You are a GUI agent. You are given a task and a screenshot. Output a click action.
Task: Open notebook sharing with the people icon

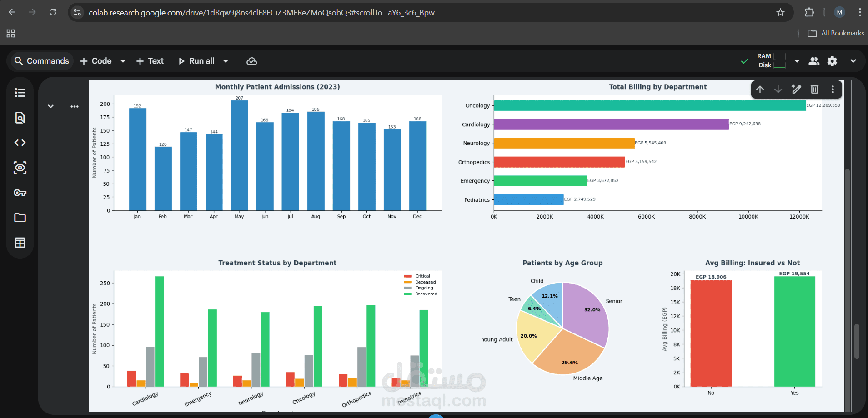point(814,61)
